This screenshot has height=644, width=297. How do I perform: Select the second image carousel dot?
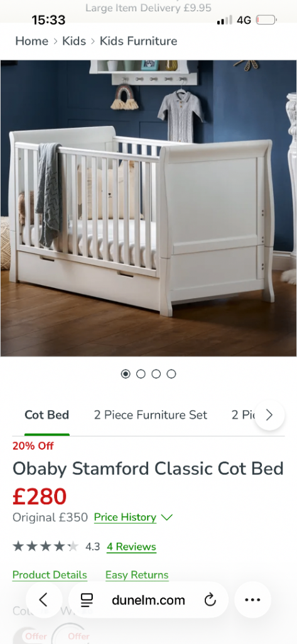pyautogui.click(x=141, y=374)
